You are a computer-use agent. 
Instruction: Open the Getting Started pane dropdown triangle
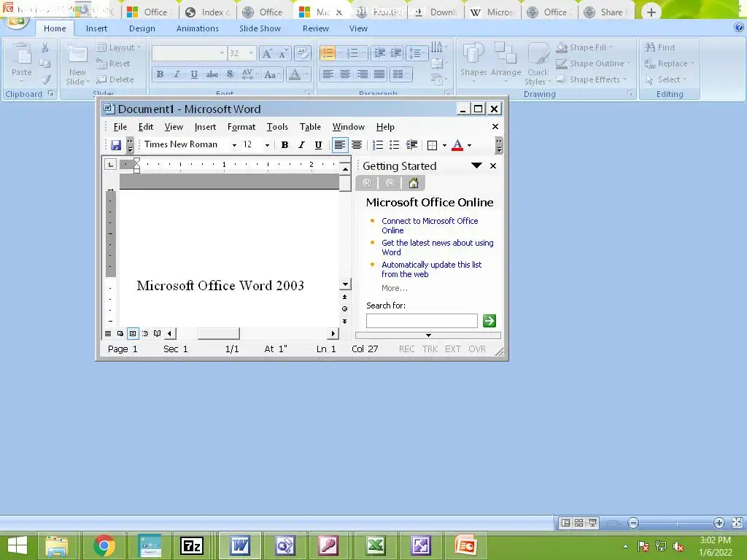click(x=476, y=166)
